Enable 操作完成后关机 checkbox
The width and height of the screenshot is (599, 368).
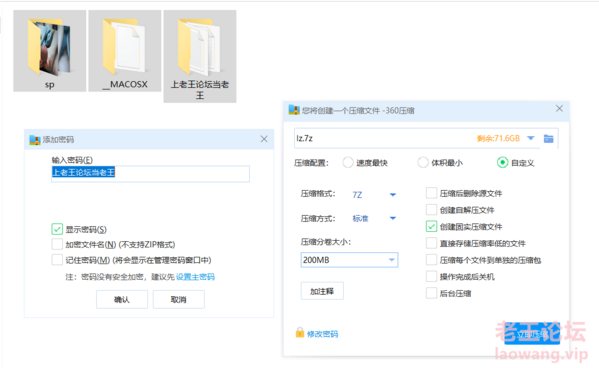pos(431,276)
